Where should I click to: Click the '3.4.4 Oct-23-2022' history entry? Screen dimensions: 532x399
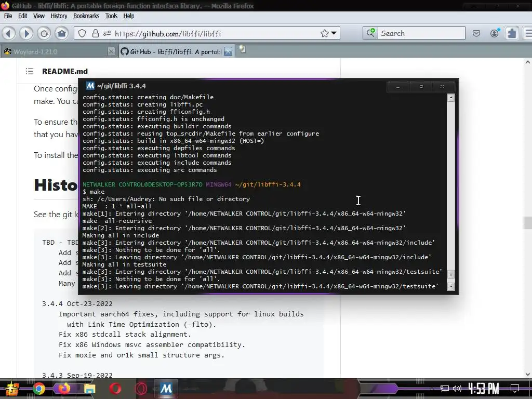pos(77,303)
